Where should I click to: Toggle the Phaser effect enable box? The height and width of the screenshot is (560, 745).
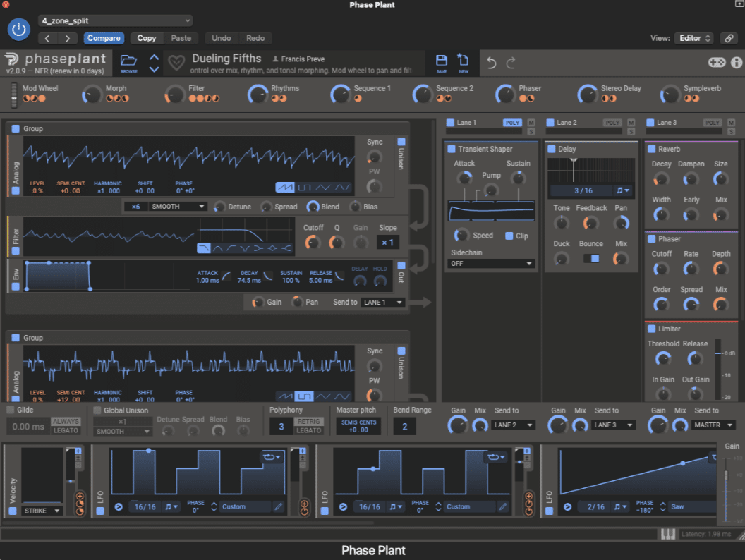(x=652, y=239)
